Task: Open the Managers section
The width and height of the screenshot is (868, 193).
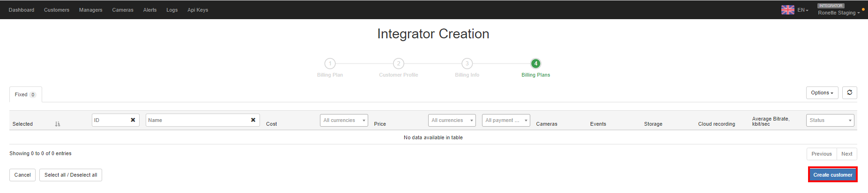Action: coord(90,10)
